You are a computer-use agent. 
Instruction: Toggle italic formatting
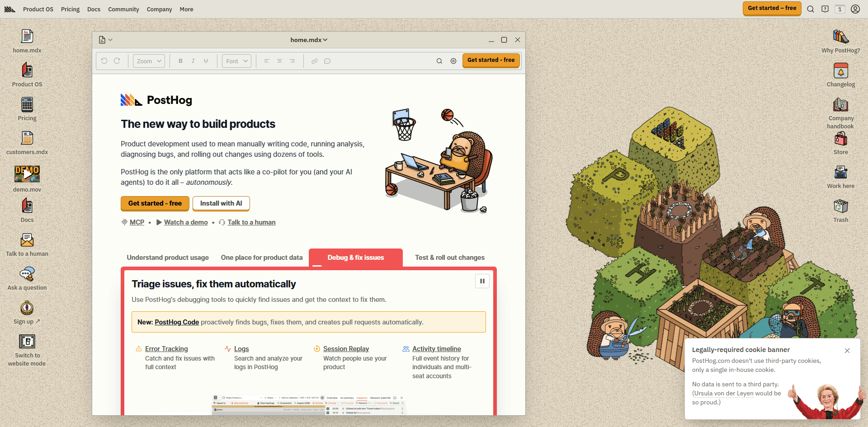point(193,61)
